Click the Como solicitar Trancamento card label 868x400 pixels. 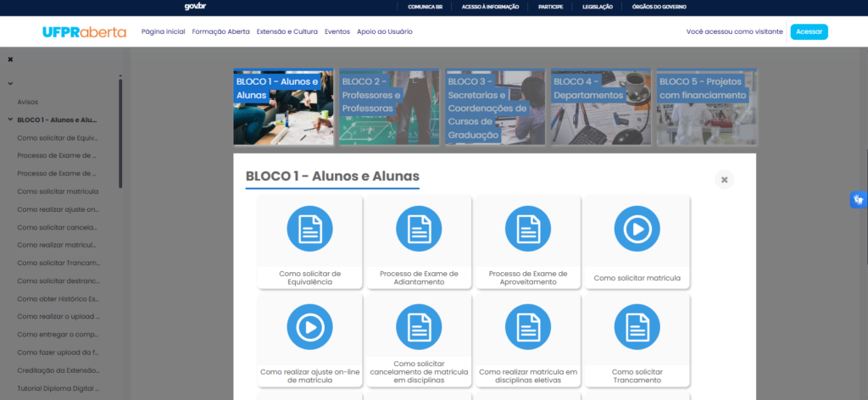click(x=637, y=376)
